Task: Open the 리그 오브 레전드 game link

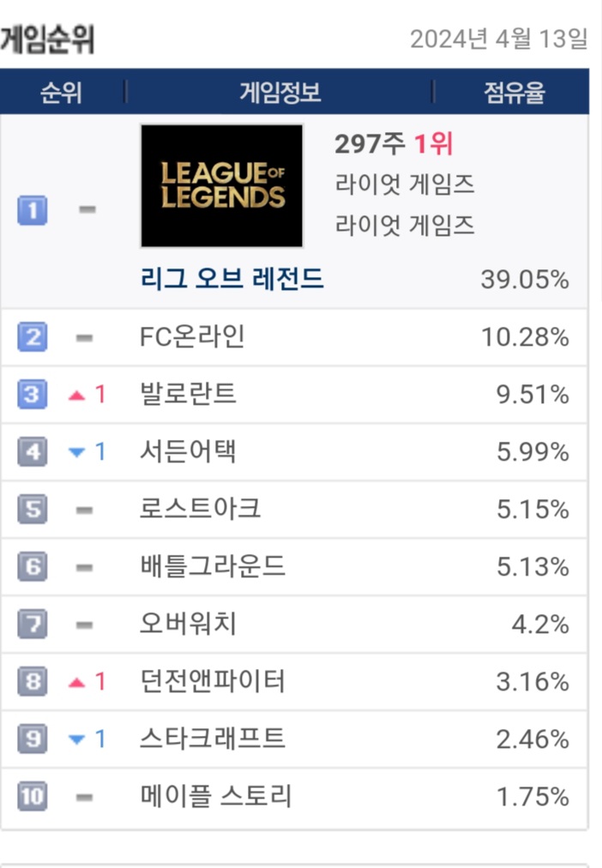Action: pos(232,280)
